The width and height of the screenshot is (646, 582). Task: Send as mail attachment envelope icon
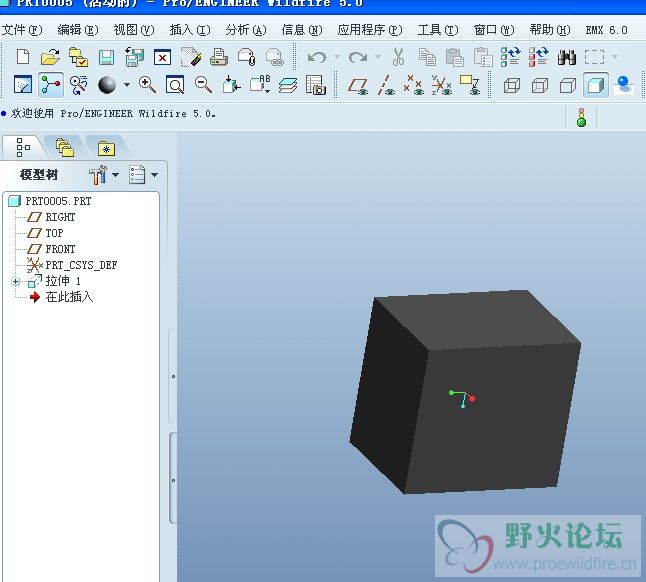pos(246,57)
